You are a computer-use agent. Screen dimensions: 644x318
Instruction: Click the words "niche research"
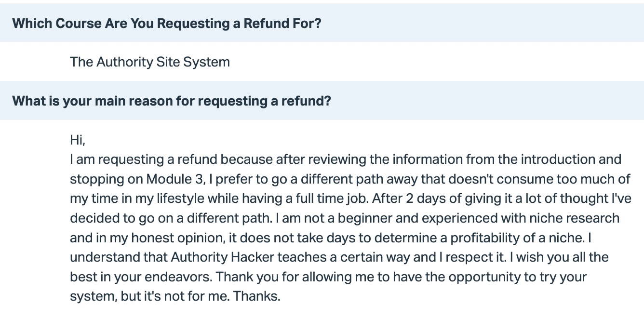[577, 218]
